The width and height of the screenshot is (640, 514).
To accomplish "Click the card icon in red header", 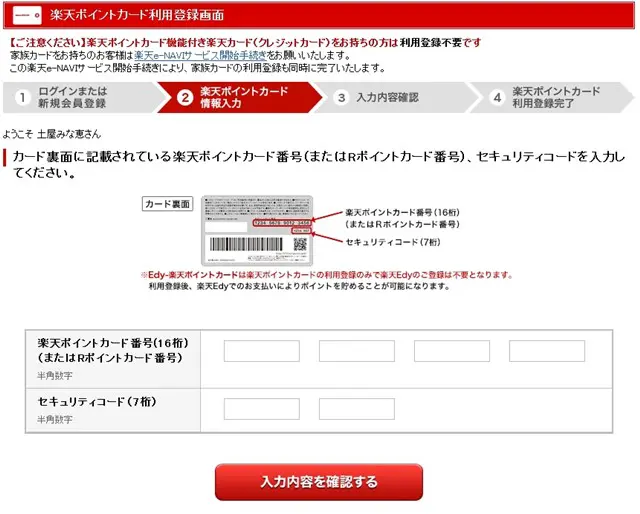I will coord(27,15).
